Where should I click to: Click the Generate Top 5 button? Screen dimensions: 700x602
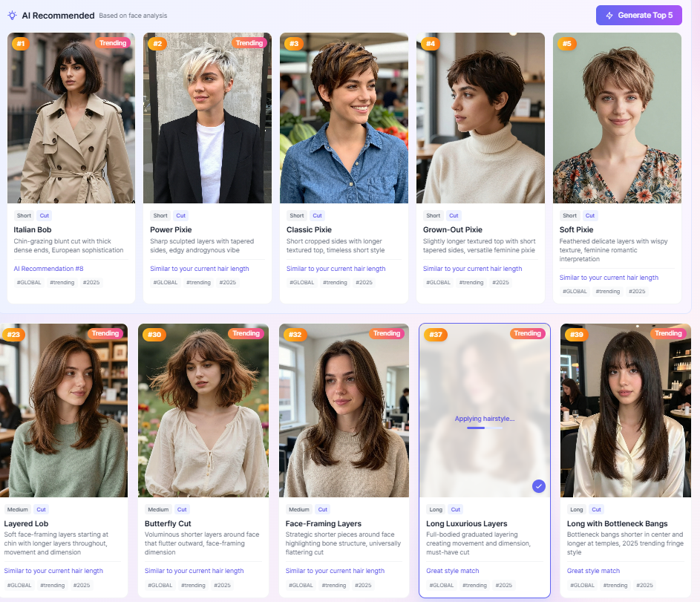tap(639, 15)
